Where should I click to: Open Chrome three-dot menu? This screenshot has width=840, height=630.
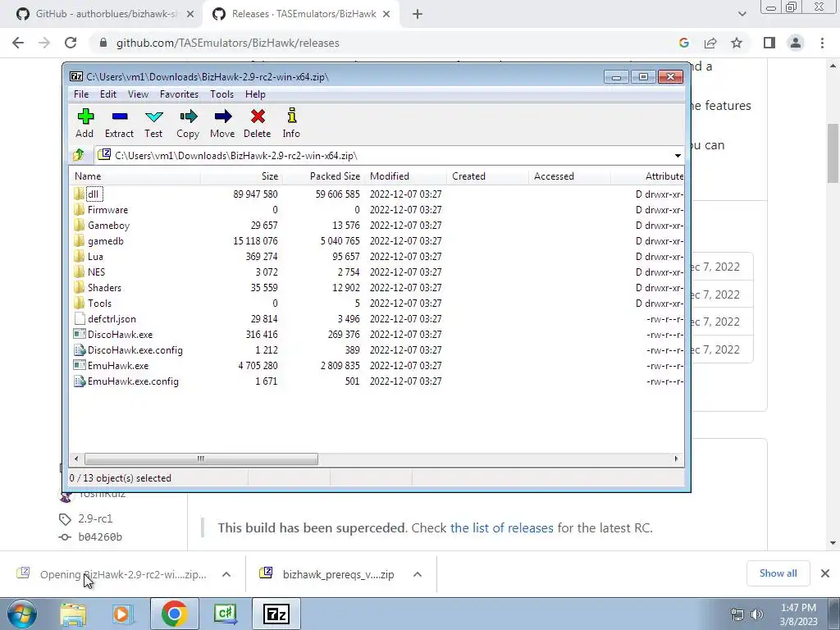coord(822,43)
